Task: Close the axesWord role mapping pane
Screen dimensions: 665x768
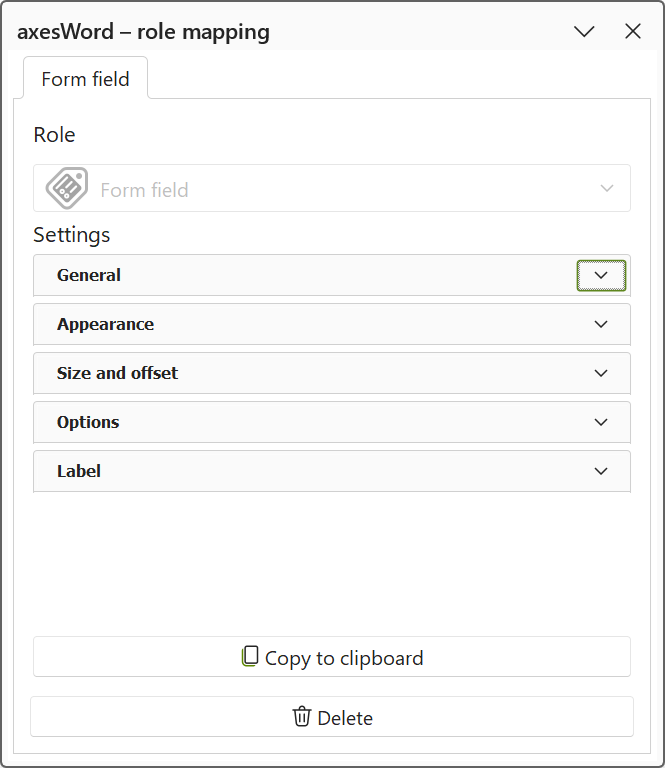Action: pos(633,31)
